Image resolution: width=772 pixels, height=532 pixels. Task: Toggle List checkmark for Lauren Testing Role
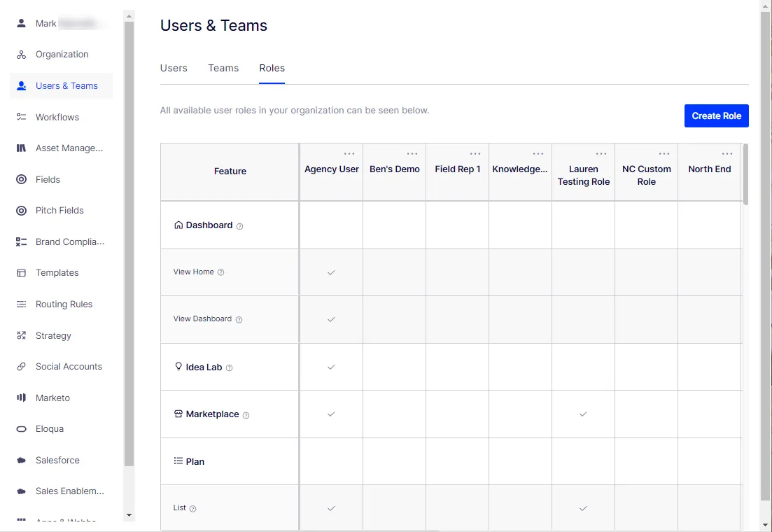click(584, 508)
